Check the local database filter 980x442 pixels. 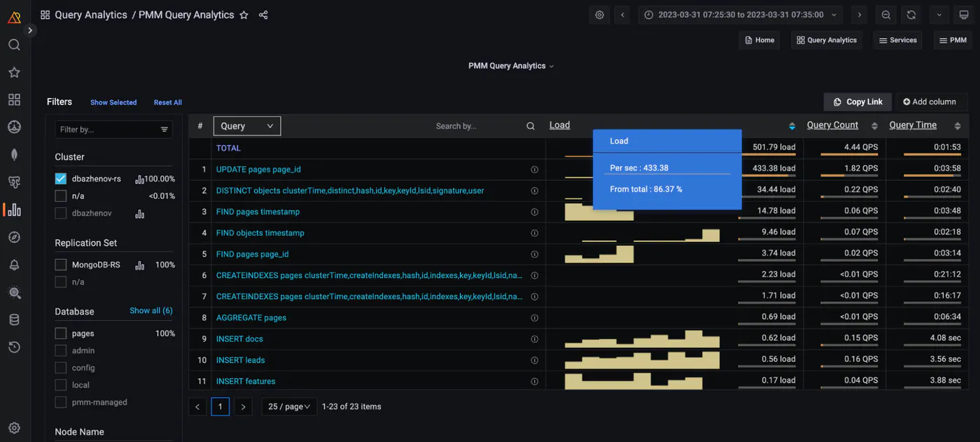click(x=61, y=385)
